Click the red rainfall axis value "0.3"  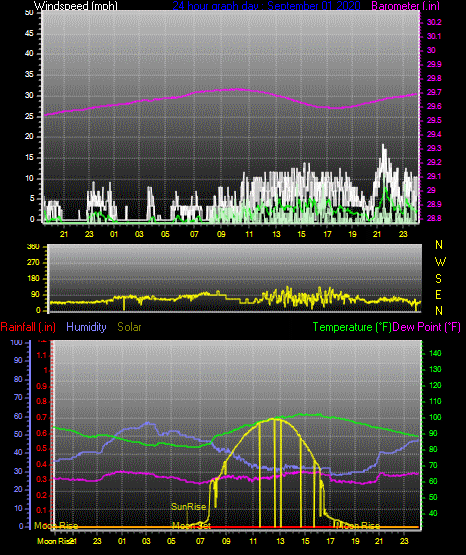coord(42,479)
